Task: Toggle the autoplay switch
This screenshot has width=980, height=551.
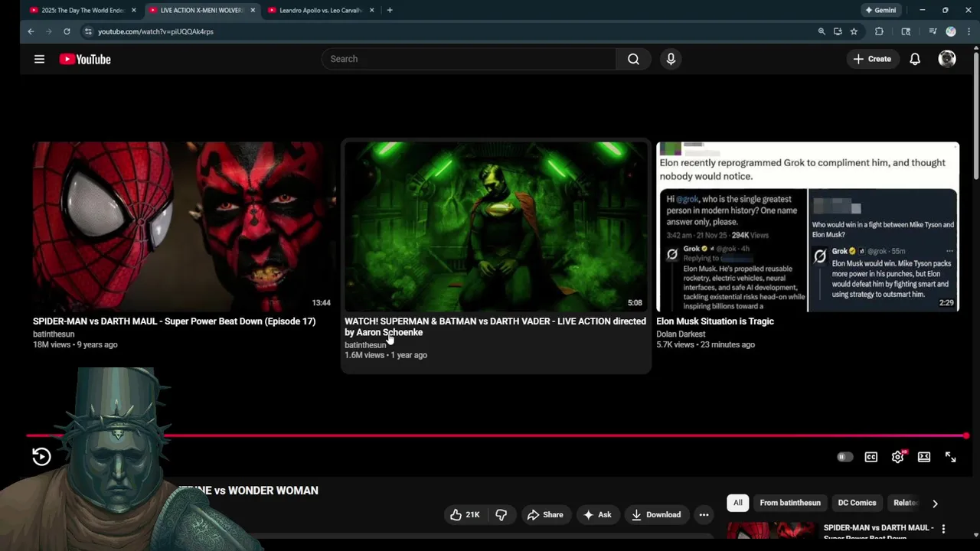Action: click(x=844, y=457)
